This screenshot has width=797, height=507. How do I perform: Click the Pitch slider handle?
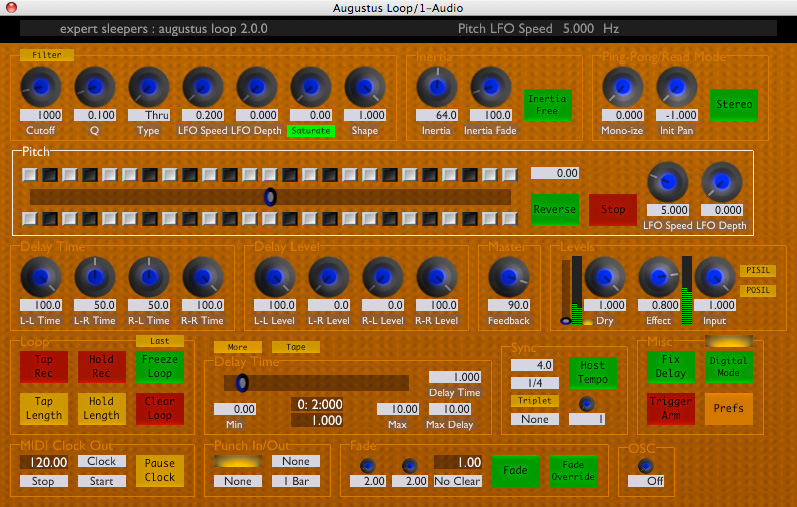(x=270, y=197)
